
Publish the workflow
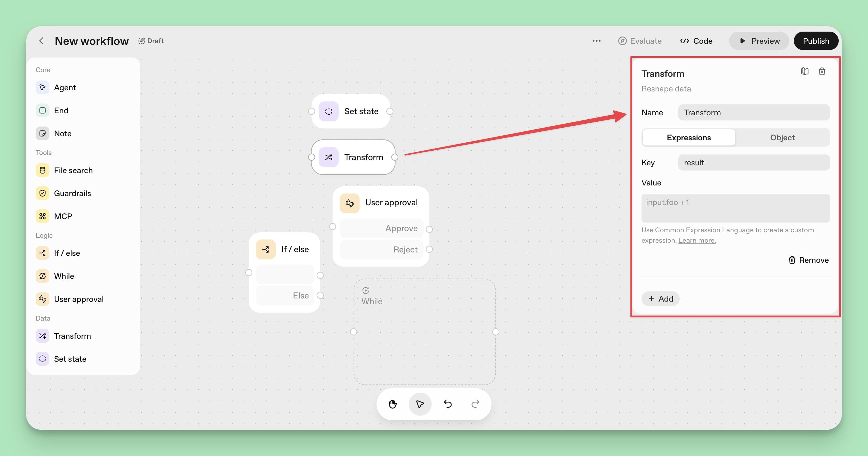(816, 41)
